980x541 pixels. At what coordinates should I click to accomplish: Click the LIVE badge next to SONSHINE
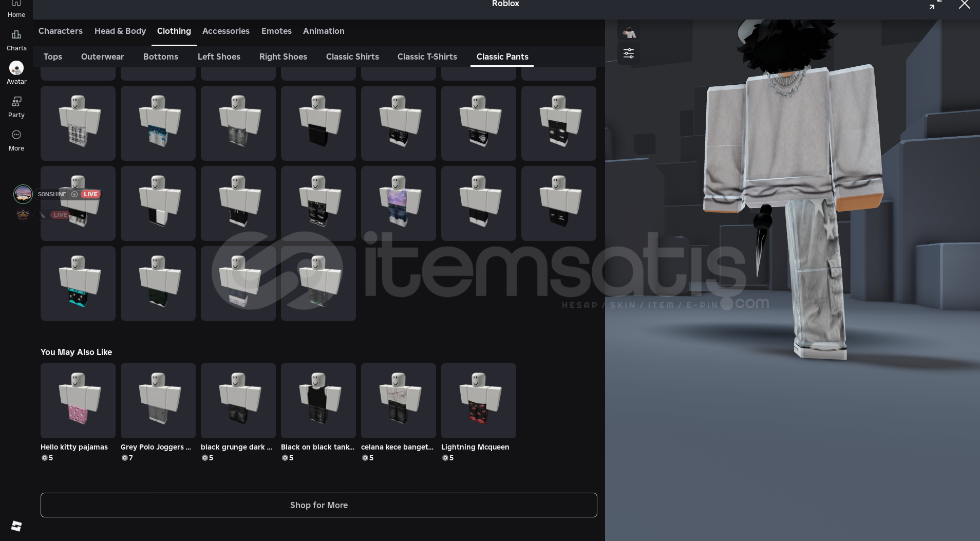pos(90,194)
